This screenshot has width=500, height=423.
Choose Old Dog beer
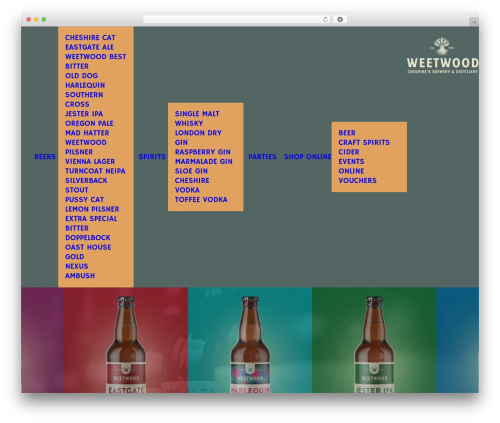(81, 76)
